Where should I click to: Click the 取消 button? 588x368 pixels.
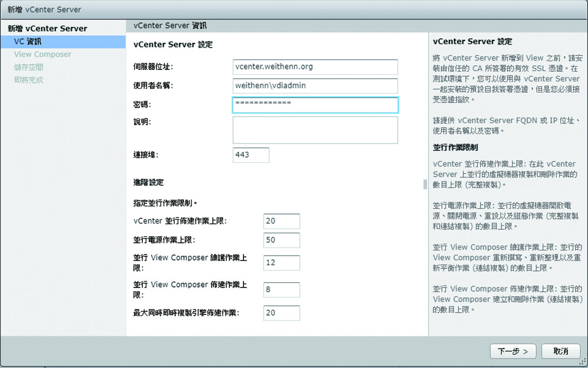(560, 351)
